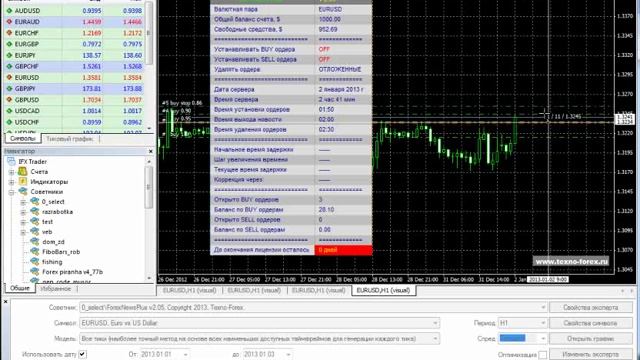640x360 pixels.
Task: Click the test folder icon in Navigator
Action: click(x=35, y=221)
